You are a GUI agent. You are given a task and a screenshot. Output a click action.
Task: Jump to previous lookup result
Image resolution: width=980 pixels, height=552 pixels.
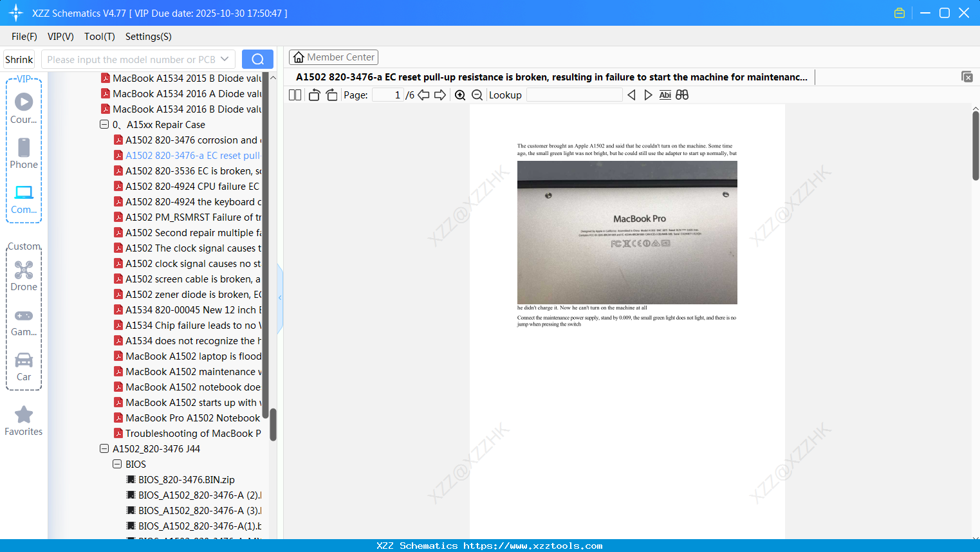click(631, 95)
